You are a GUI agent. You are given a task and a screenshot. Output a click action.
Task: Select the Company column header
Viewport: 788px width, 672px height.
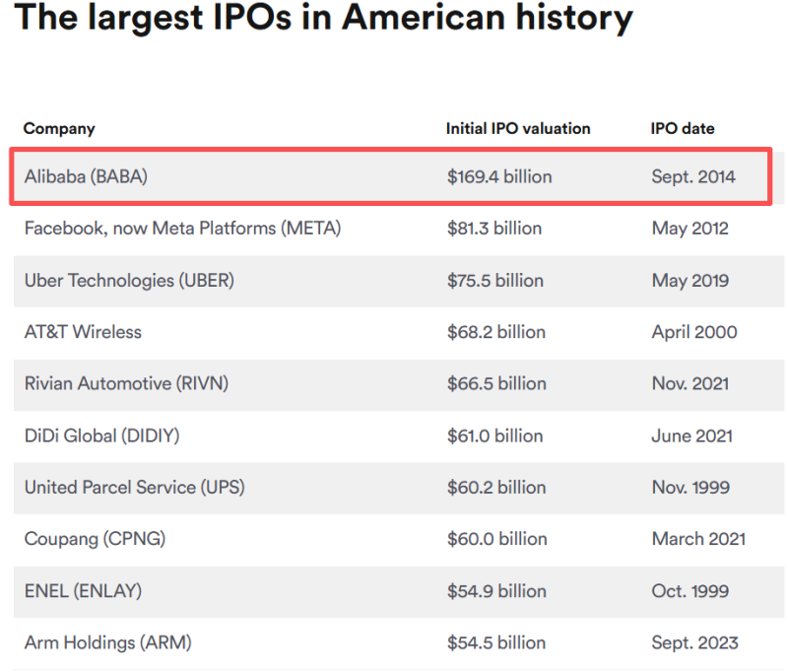(x=59, y=129)
